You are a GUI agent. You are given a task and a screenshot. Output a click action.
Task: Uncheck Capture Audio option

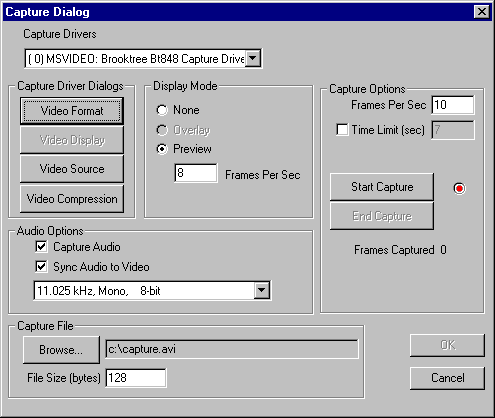point(41,247)
